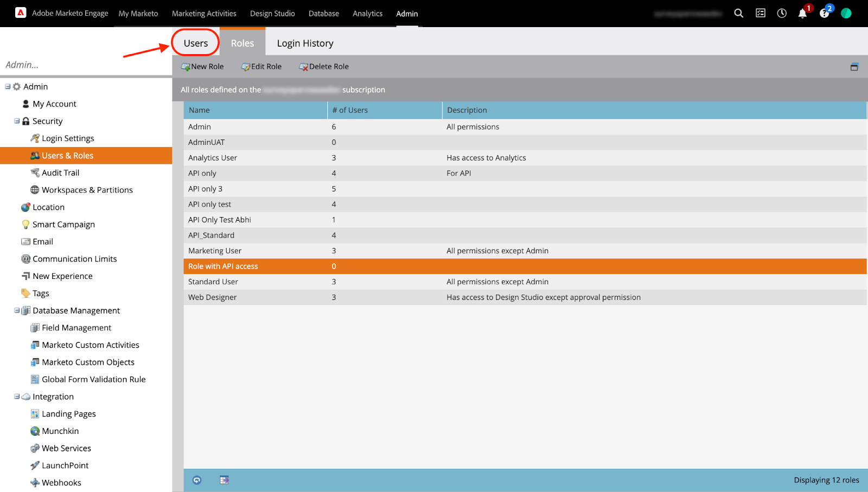Click the New Role button
Viewport: 868px width, 492px height.
click(202, 67)
